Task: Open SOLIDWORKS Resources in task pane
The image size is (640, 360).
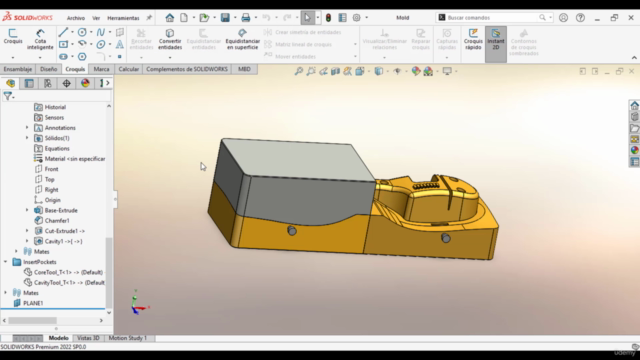Action: coord(634,105)
